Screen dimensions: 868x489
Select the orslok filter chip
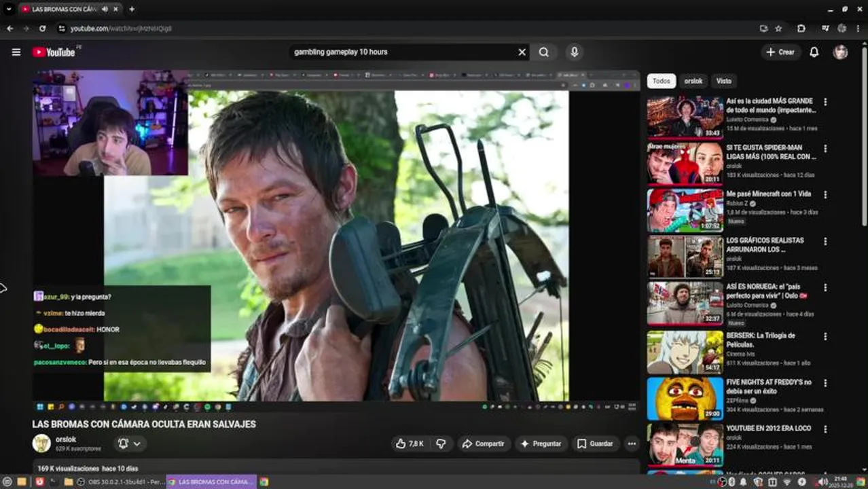(693, 81)
